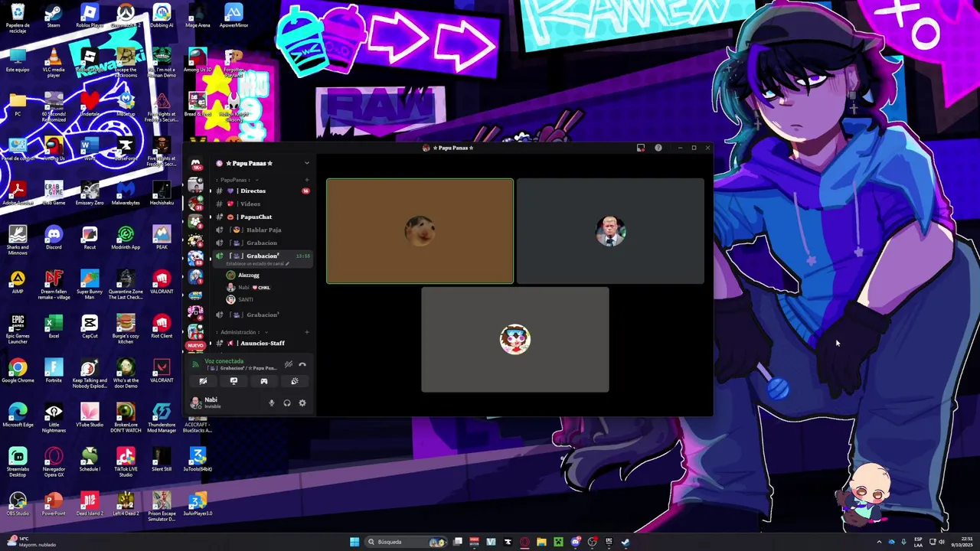The image size is (980, 551).
Task: Open the Videos text channel
Action: pos(263,204)
